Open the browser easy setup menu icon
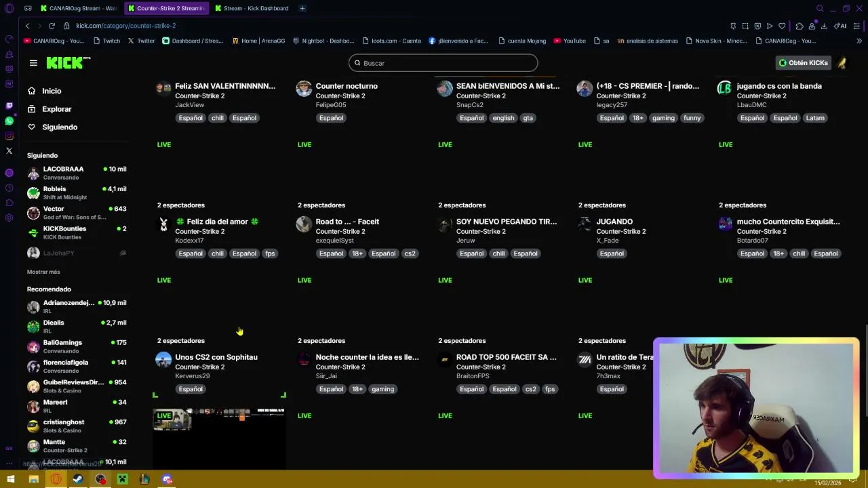The height and width of the screenshot is (488, 868). pyautogui.click(x=857, y=26)
